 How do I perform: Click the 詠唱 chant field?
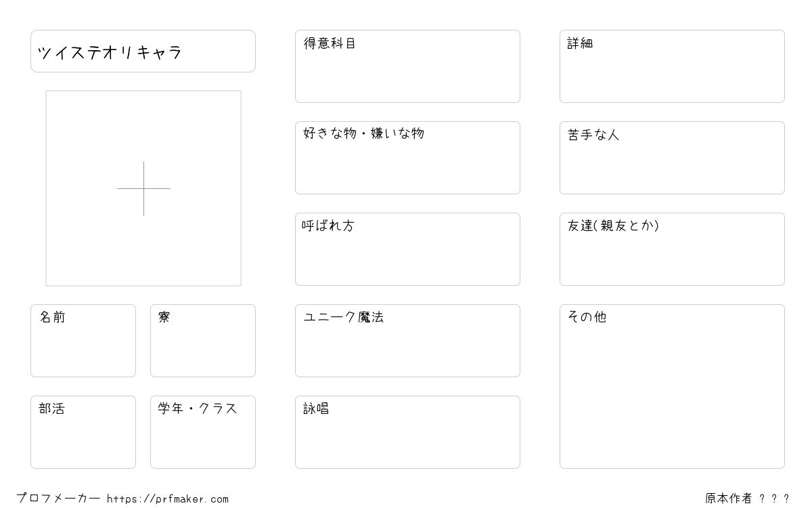(407, 432)
